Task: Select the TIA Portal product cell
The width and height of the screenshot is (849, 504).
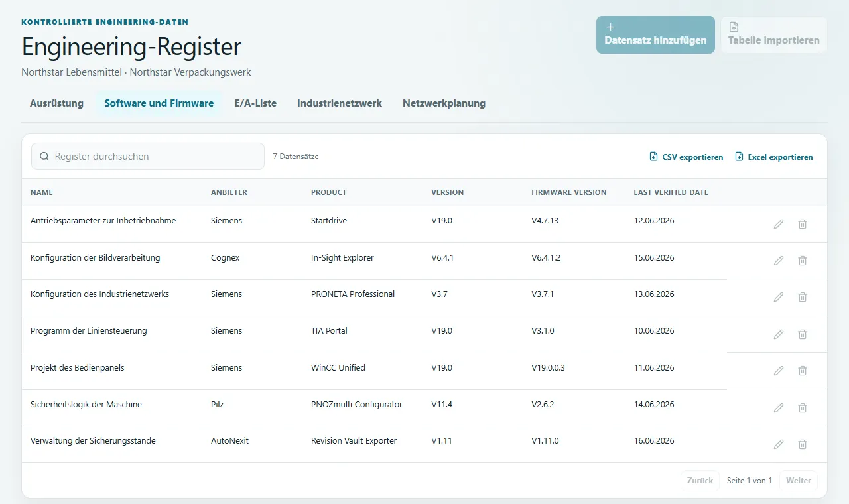Action: pyautogui.click(x=329, y=331)
